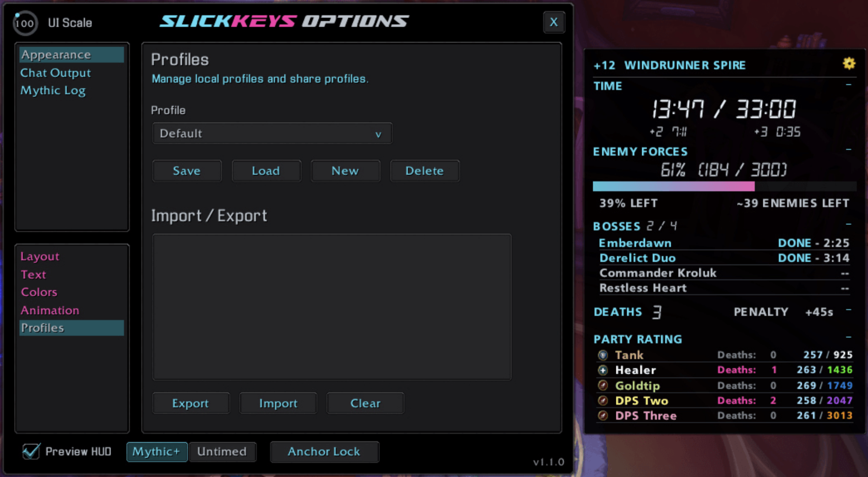
Task: Open the Profile dropdown showing Default
Action: 272,133
